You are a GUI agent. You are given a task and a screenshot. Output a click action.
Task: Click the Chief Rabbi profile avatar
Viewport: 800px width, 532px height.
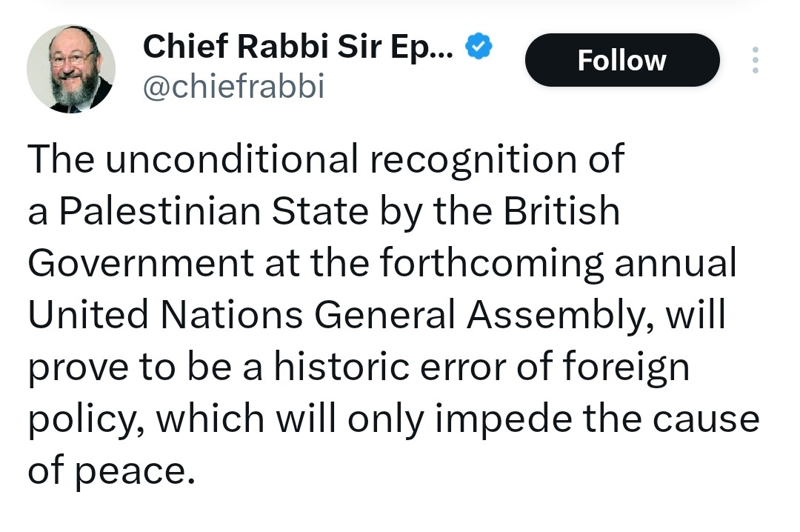[71, 69]
